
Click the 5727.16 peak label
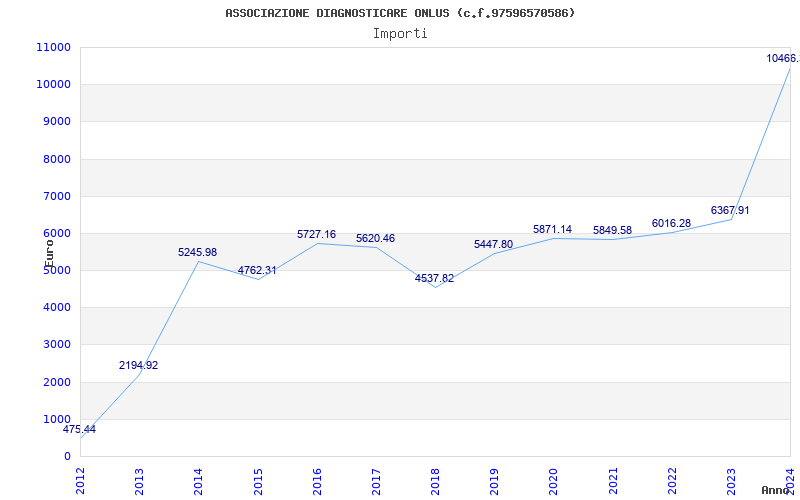316,235
